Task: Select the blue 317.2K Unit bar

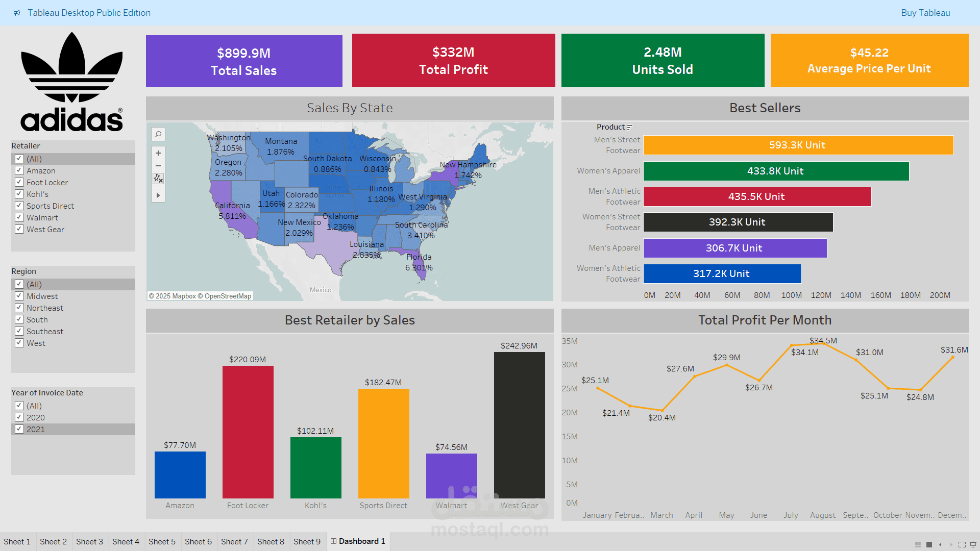Action: (722, 273)
